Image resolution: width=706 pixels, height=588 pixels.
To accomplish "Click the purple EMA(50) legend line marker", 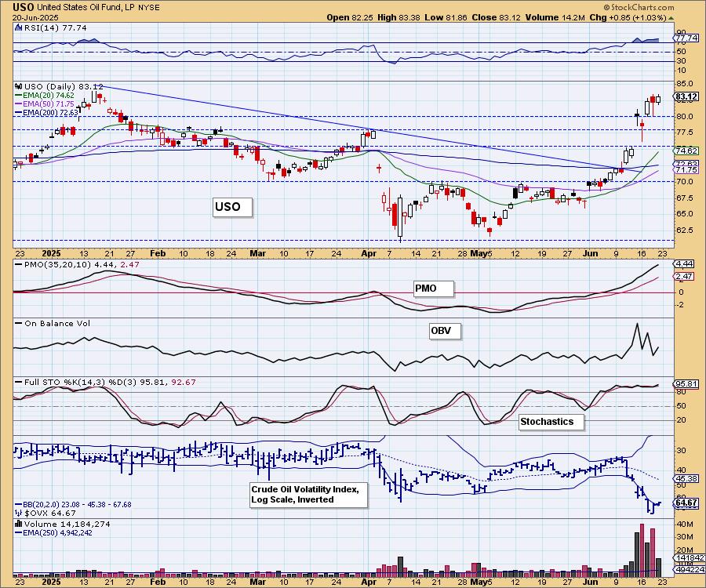I will (x=19, y=104).
